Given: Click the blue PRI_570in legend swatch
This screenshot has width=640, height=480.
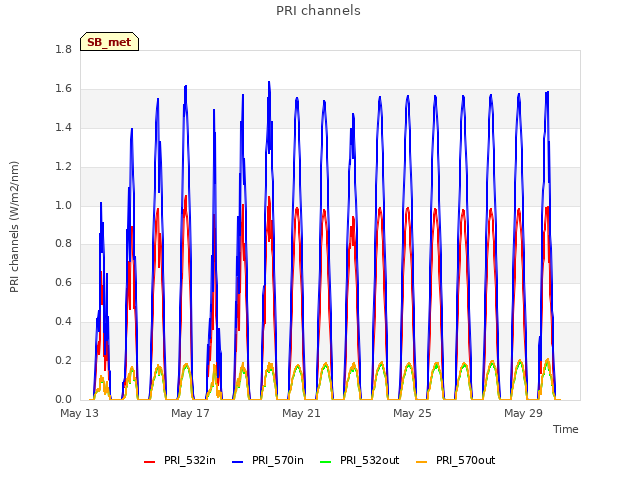Looking at the screenshot, I should tap(238, 462).
